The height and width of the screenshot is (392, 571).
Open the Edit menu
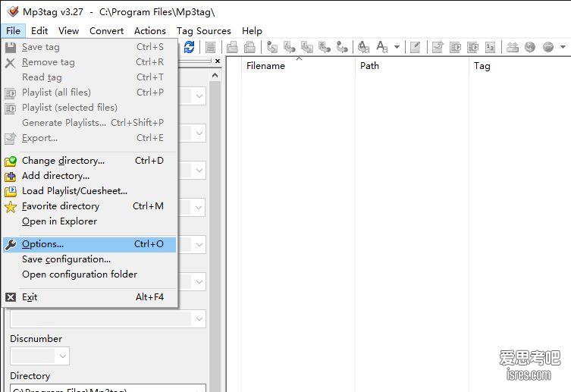tap(39, 31)
